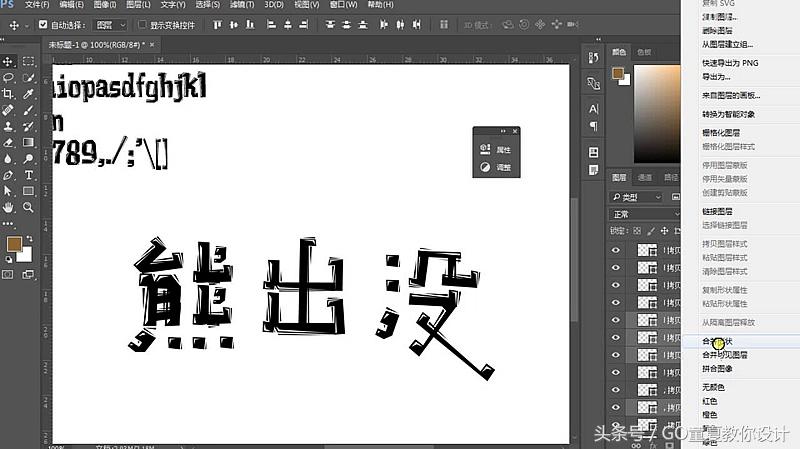
Task: Toggle visibility of the fifth layer row
Action: [x=616, y=320]
